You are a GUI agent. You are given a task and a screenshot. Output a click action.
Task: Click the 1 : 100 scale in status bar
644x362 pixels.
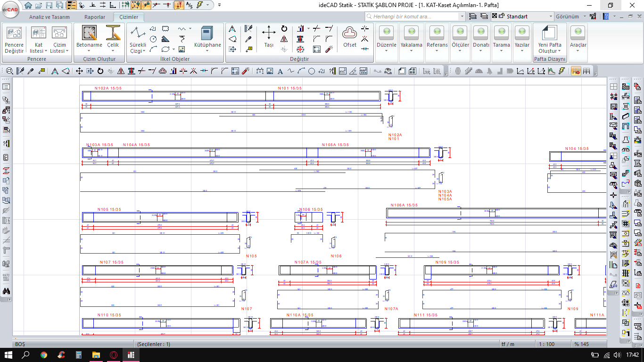546,344
